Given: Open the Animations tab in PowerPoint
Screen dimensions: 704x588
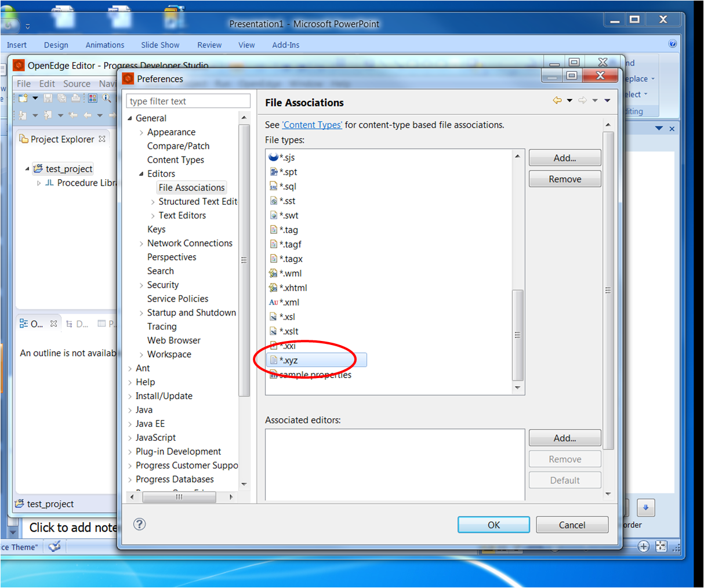Looking at the screenshot, I should tap(105, 45).
